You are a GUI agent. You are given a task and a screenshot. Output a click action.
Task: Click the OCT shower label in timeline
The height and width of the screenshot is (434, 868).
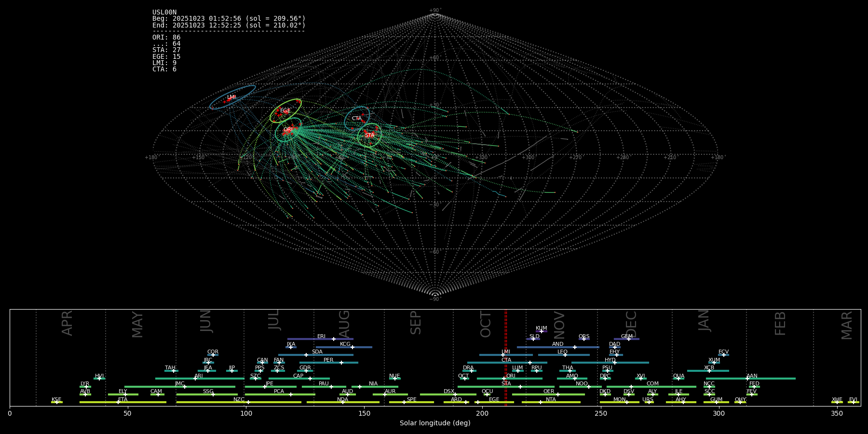[x=463, y=376]
